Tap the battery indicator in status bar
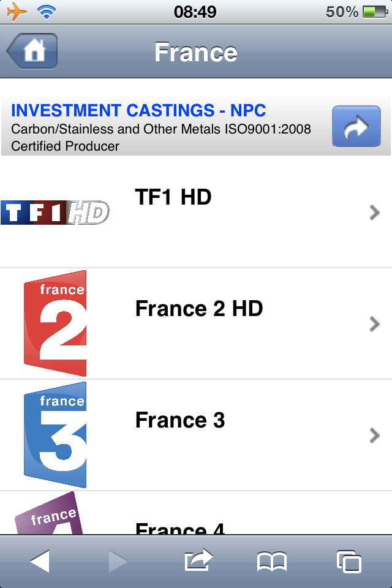392x588 pixels. click(374, 12)
